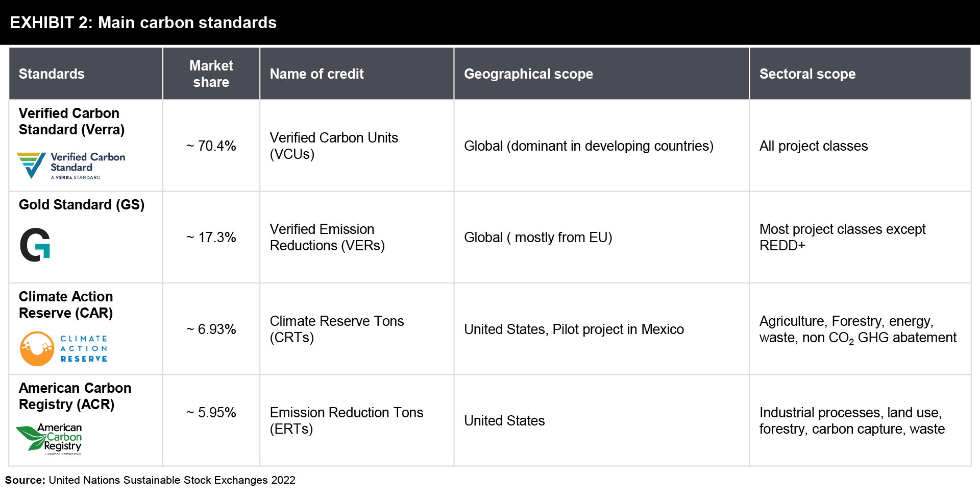The image size is (980, 497).
Task: Click the Market share column header
Action: (x=211, y=74)
